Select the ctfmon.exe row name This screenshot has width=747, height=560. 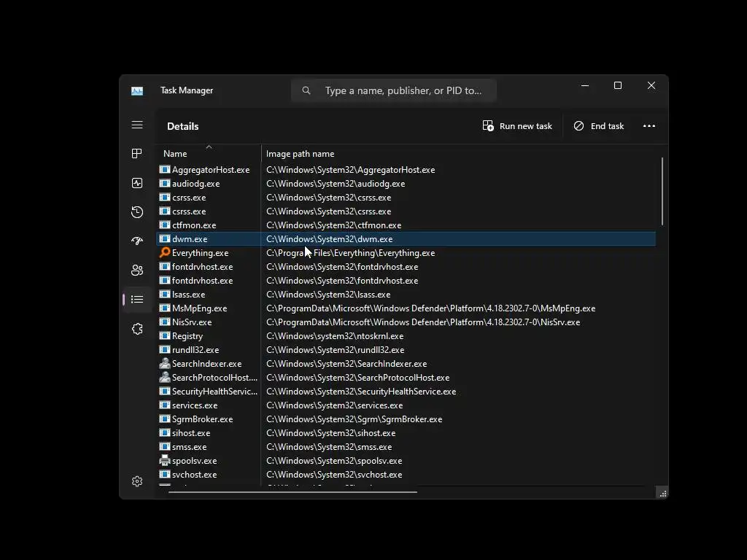[x=194, y=225]
